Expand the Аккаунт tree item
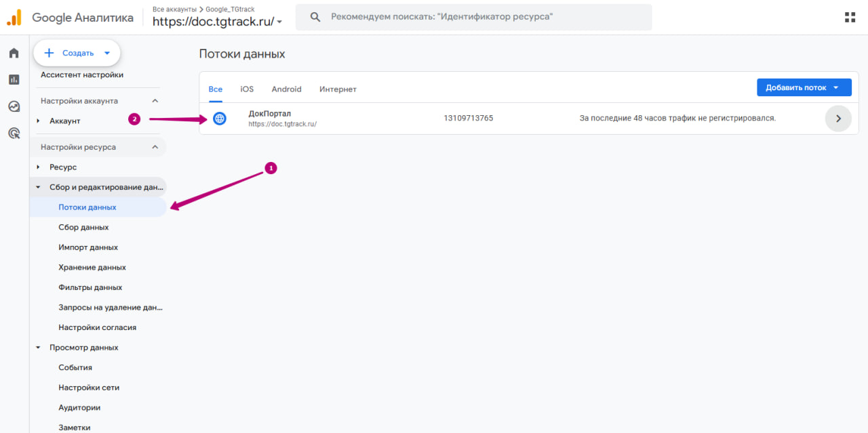The width and height of the screenshot is (868, 433). [x=39, y=121]
